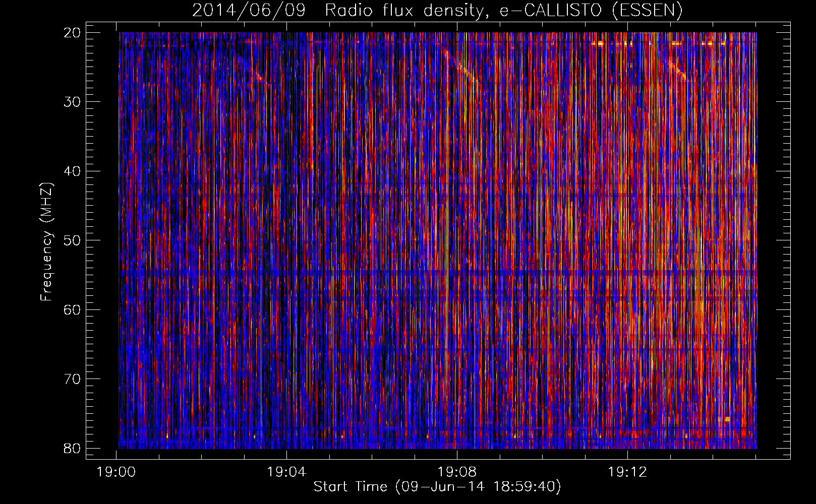Click the y-axis label 'Frequency (MHZ)'

point(46,242)
